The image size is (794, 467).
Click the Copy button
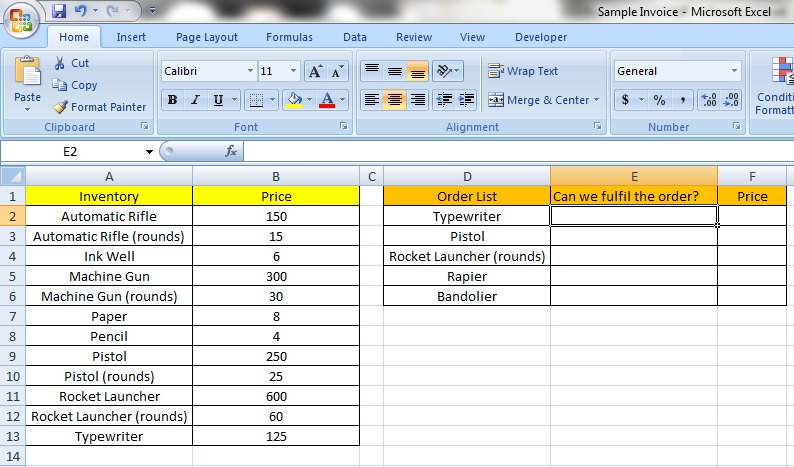point(75,85)
